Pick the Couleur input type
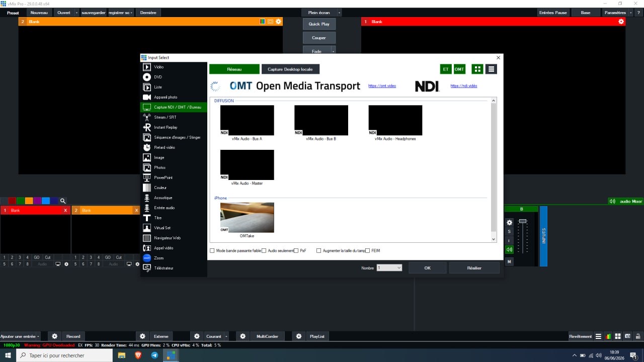 pyautogui.click(x=174, y=188)
